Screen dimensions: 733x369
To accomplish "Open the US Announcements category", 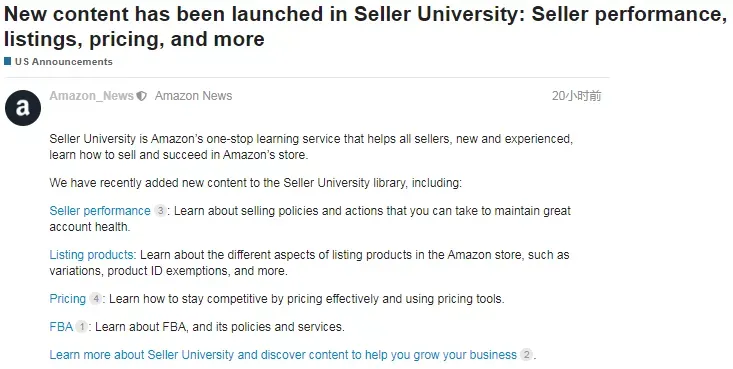I will pyautogui.click(x=64, y=62).
